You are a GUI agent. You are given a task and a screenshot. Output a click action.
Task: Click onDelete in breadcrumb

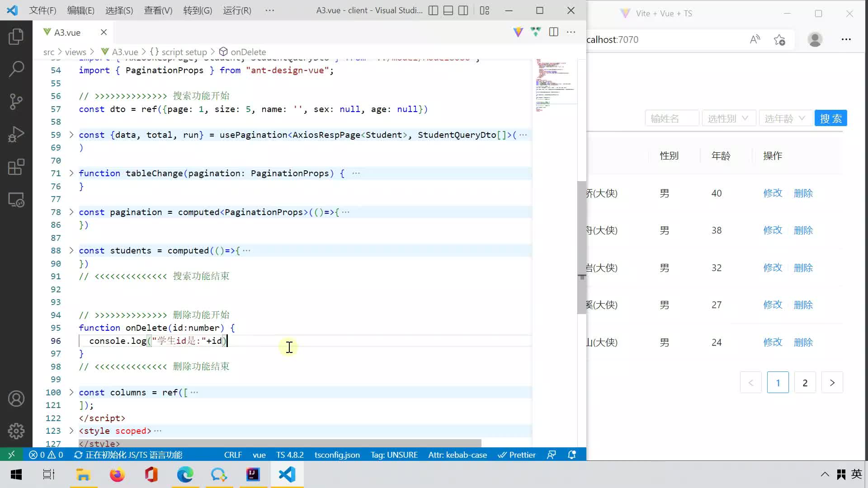[248, 52]
